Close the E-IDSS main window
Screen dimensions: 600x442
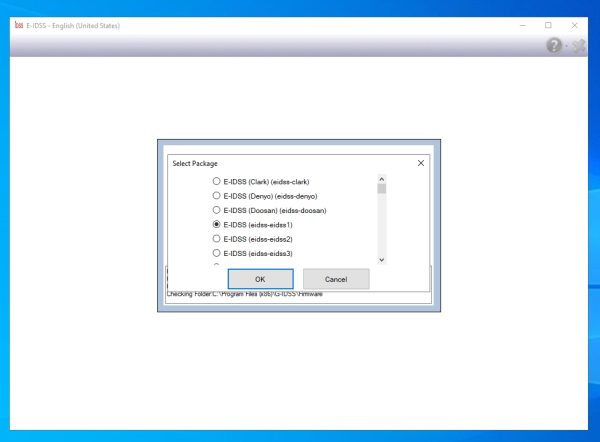pyautogui.click(x=574, y=25)
